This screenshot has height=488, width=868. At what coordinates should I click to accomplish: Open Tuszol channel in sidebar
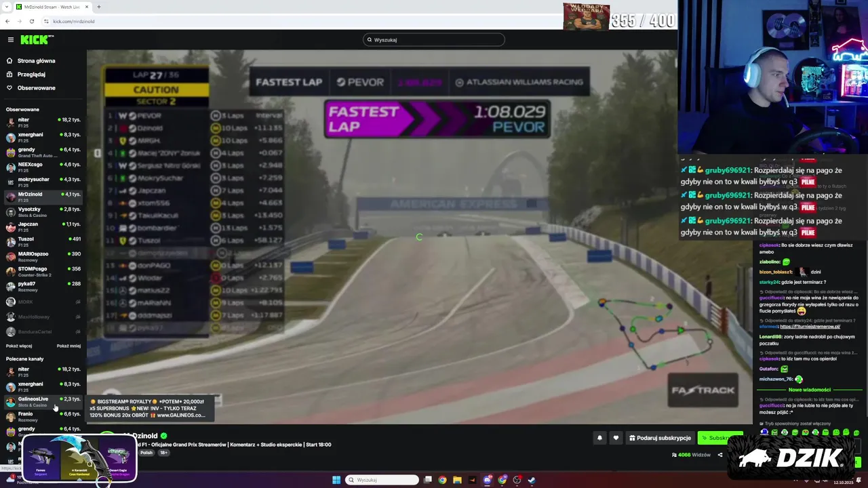43,242
